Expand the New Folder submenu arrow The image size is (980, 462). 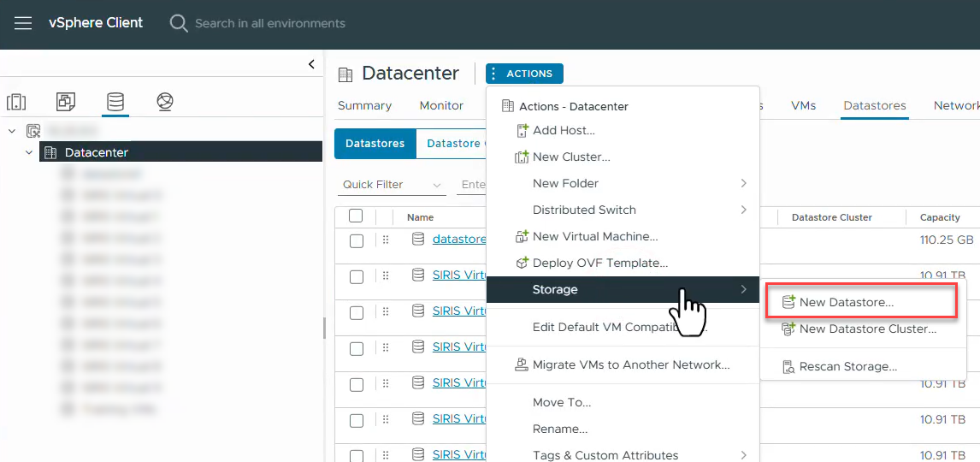click(744, 183)
